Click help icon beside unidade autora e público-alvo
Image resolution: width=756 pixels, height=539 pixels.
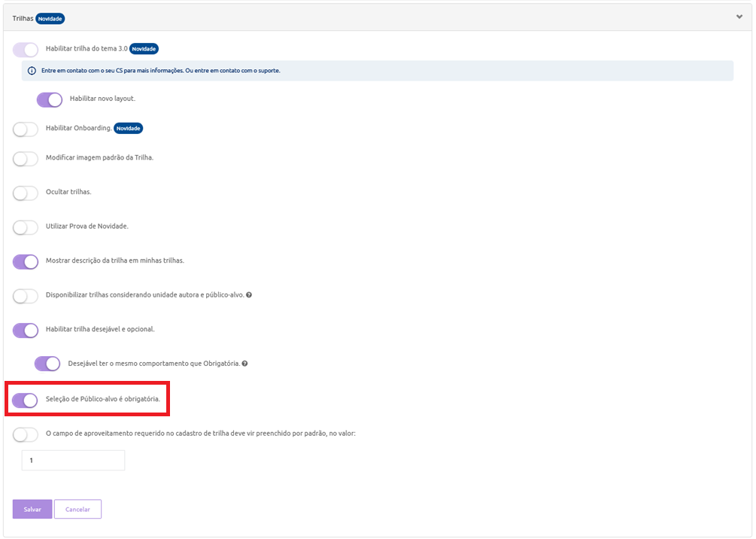pyautogui.click(x=249, y=295)
